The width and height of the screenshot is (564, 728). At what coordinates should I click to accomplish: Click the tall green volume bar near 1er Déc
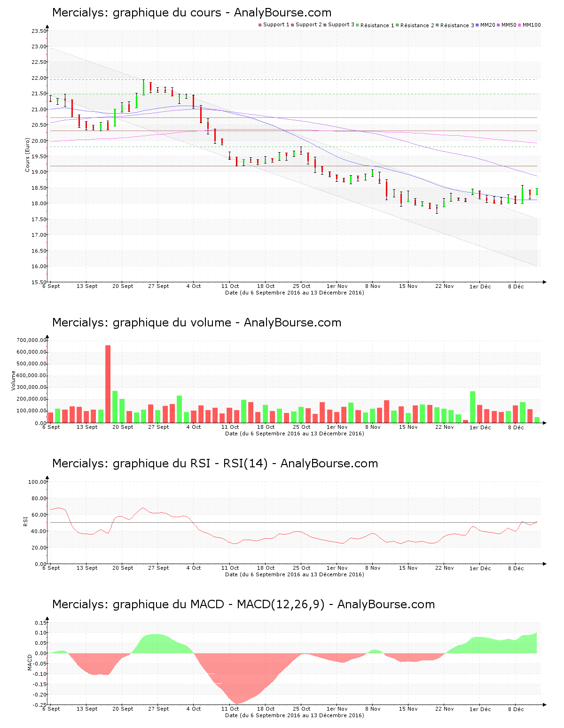(x=472, y=407)
